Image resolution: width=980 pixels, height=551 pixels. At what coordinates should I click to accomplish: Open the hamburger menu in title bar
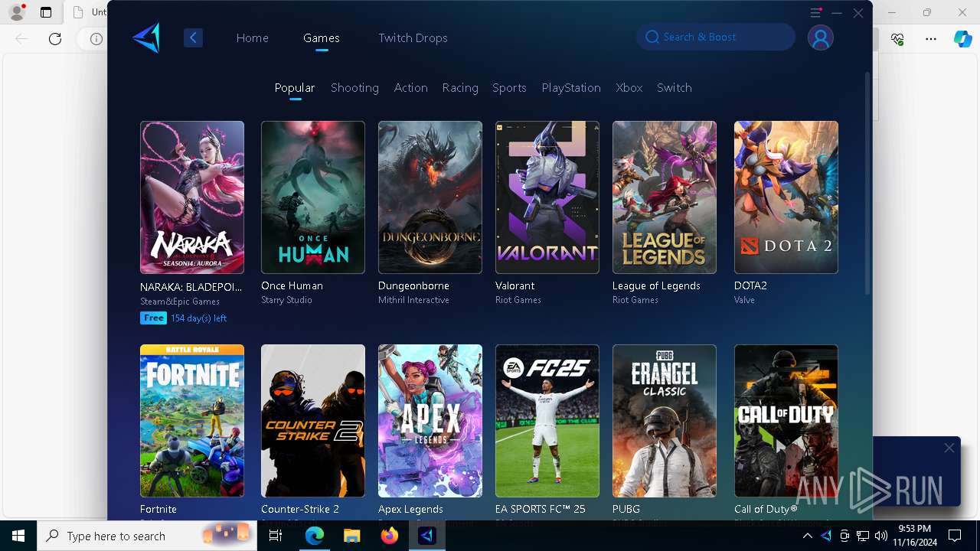(815, 13)
